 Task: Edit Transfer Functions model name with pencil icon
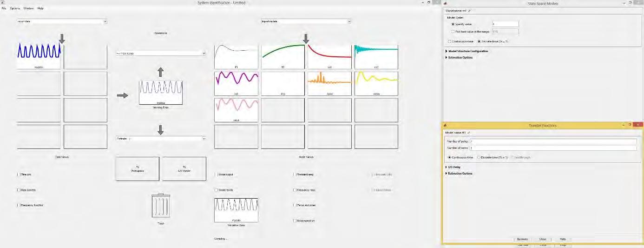pyautogui.click(x=469, y=133)
